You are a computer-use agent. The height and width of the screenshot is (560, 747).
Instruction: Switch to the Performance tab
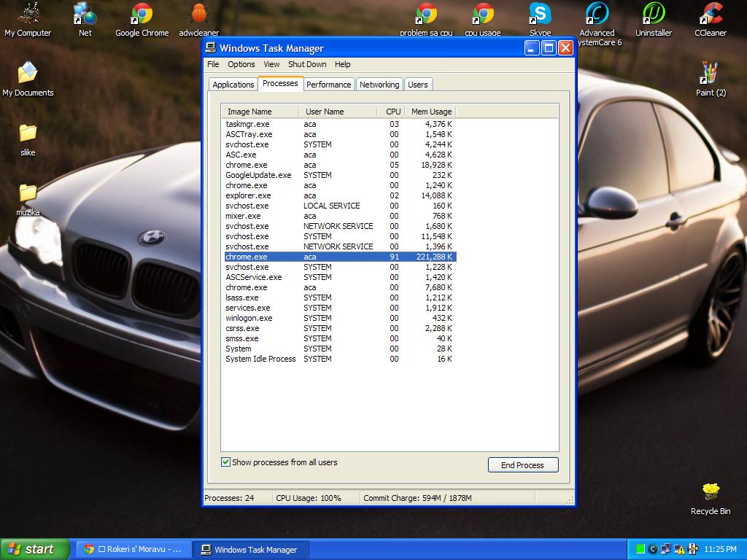(328, 85)
